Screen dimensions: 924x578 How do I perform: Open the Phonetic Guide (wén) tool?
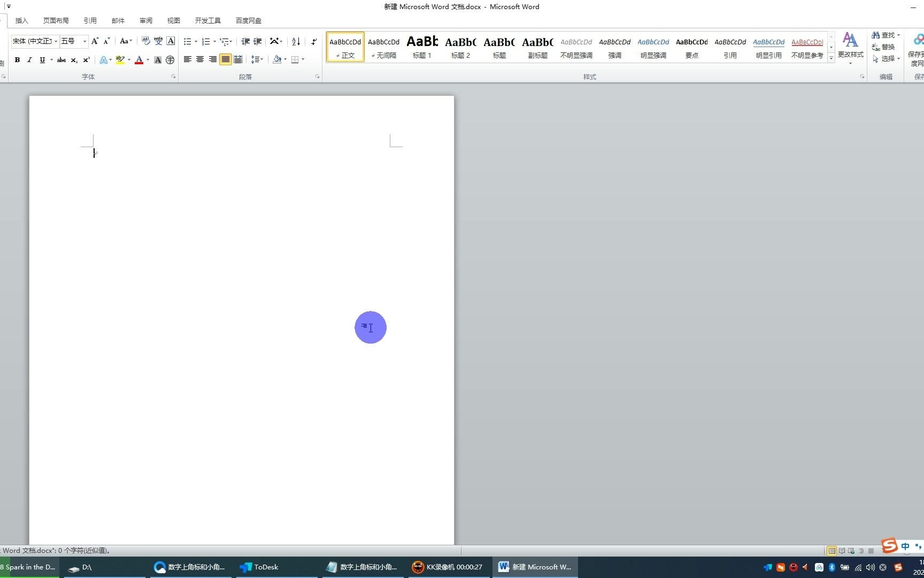tap(158, 41)
